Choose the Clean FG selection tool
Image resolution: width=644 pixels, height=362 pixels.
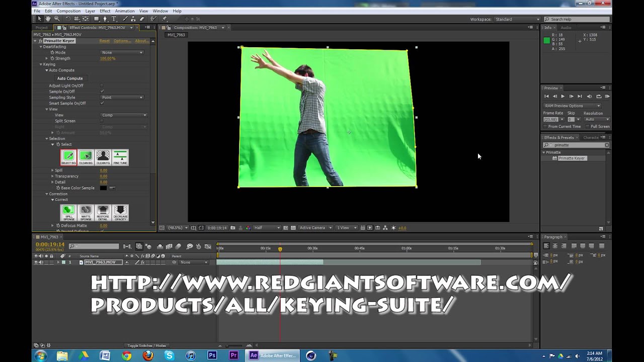103,157
